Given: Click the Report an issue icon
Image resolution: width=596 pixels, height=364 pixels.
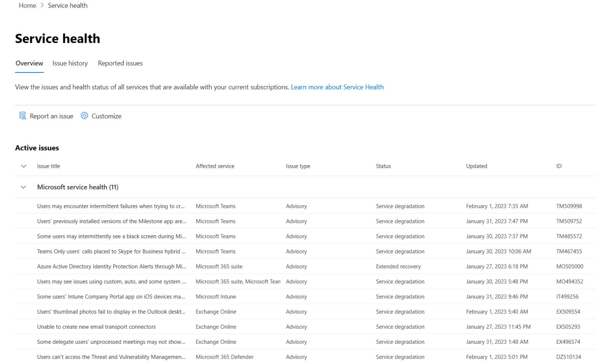Looking at the screenshot, I should click(23, 116).
